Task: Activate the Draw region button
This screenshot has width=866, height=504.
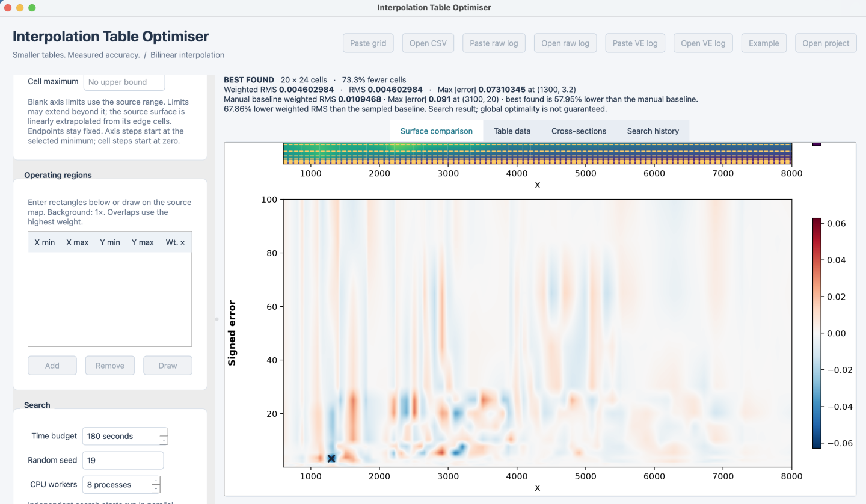Action: pos(168,366)
